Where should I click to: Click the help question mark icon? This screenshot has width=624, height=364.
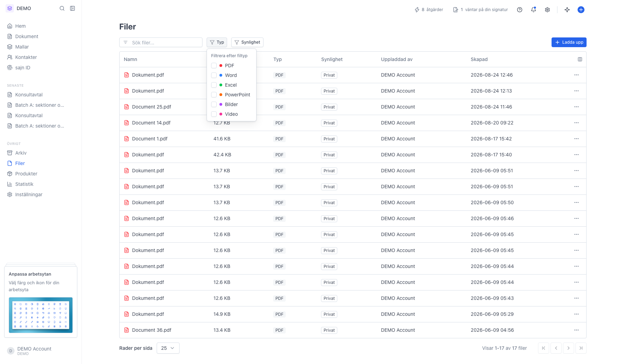(520, 10)
